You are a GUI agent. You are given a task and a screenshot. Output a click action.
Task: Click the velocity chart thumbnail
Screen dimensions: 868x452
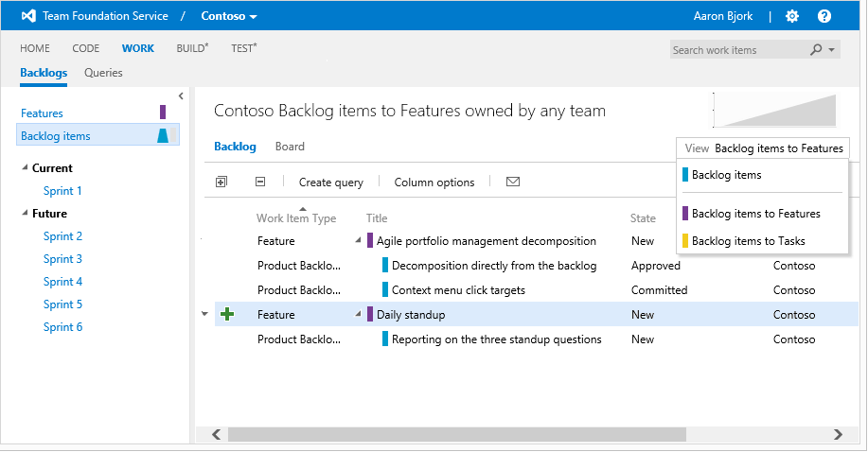click(x=775, y=110)
